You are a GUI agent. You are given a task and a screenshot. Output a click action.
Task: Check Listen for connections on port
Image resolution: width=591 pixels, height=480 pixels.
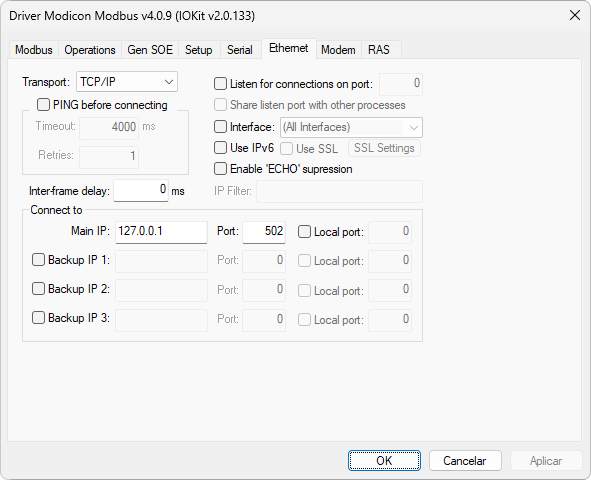pos(220,83)
